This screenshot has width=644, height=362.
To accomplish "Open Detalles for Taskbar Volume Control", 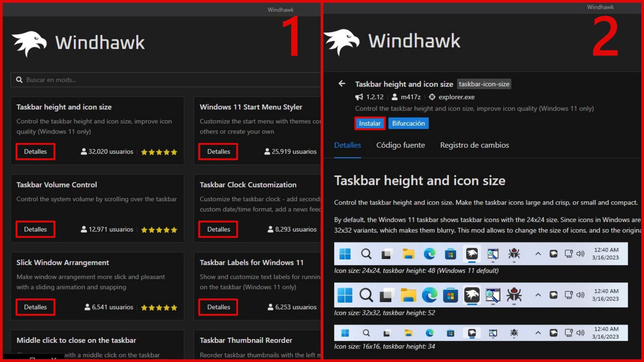I will pos(35,229).
